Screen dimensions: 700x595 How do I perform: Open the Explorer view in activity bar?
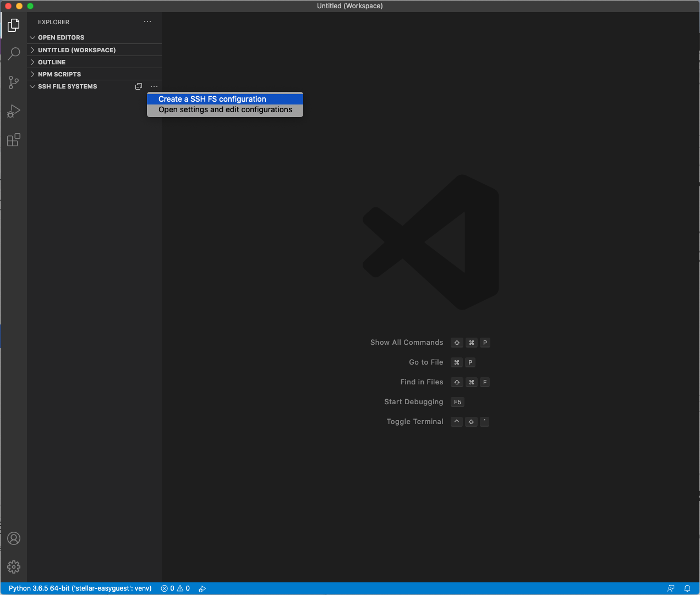coord(14,25)
